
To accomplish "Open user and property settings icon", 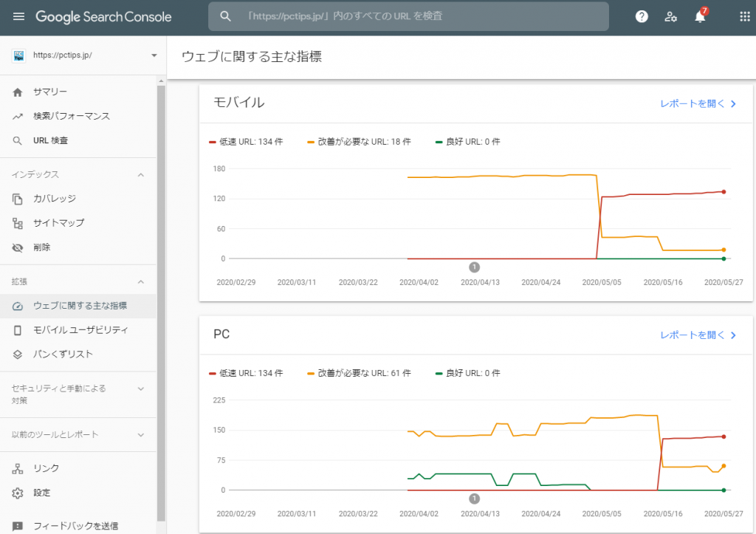I will coord(670,16).
